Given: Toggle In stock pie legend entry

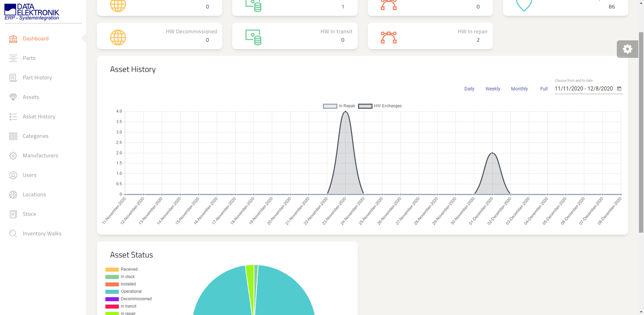Looking at the screenshot, I should click(x=120, y=277).
